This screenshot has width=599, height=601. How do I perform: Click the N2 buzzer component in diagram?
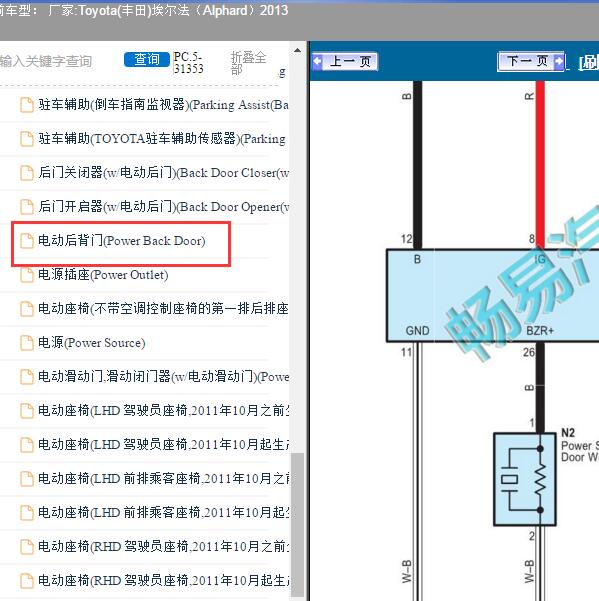coord(525,479)
